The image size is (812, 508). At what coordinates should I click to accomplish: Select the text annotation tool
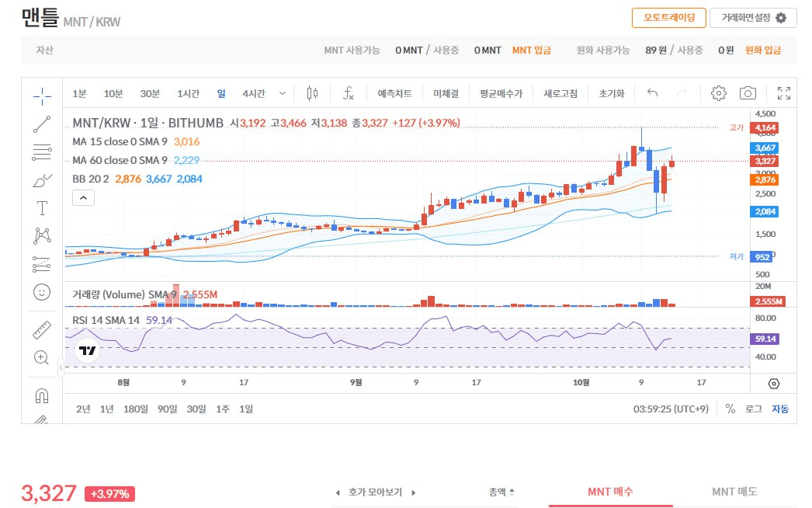42,208
